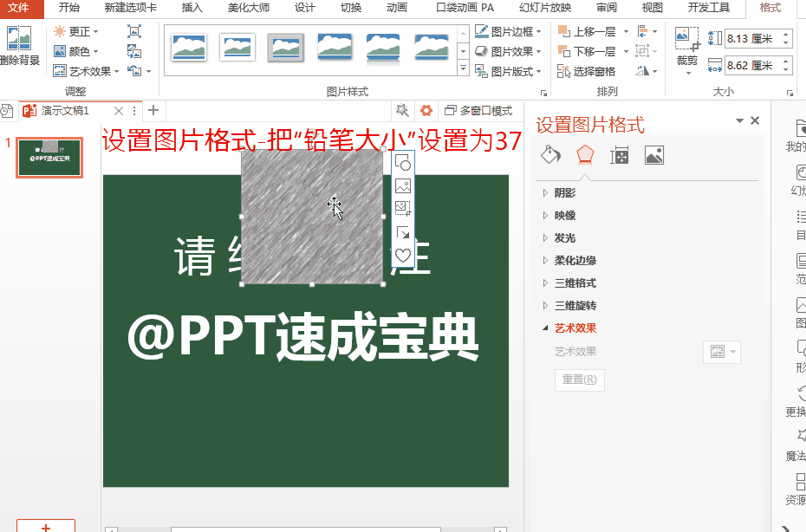Screen dimensions: 806x532
Task: Open the 文件 (File) tab
Action: (x=20, y=8)
